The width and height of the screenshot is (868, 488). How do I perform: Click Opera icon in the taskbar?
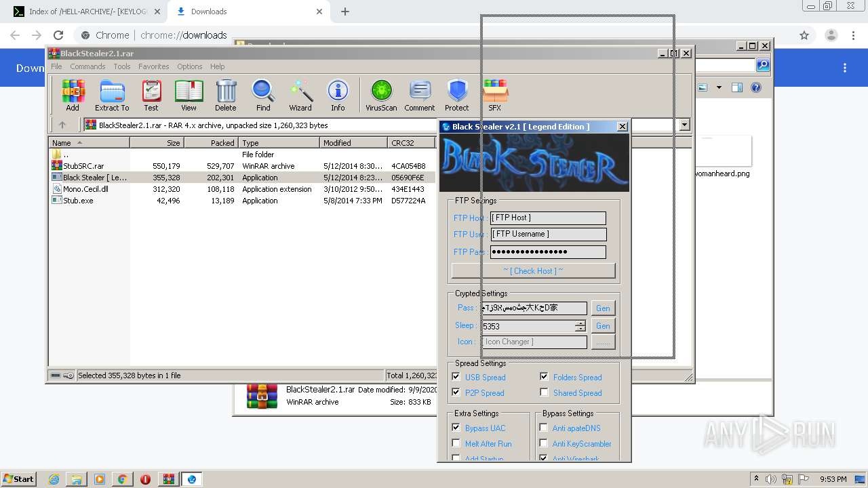pos(145,479)
